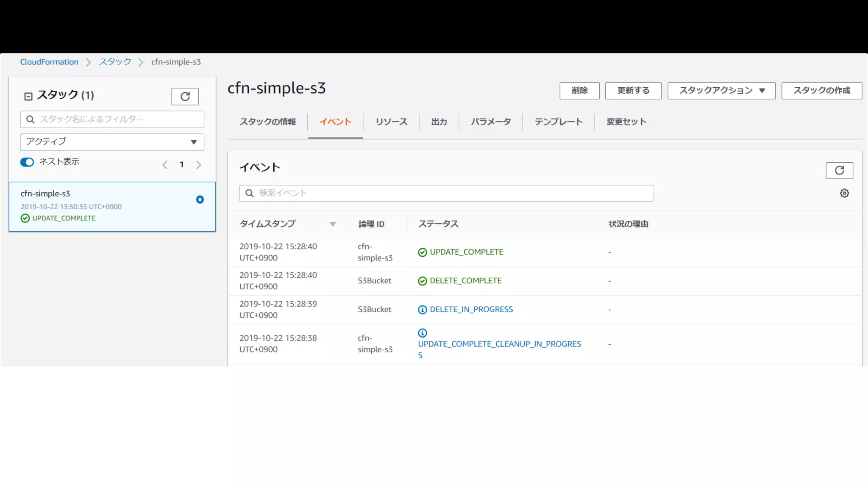Screen dimensions: 868x488
Task: Toggle the nested view switch
Action: point(27,162)
